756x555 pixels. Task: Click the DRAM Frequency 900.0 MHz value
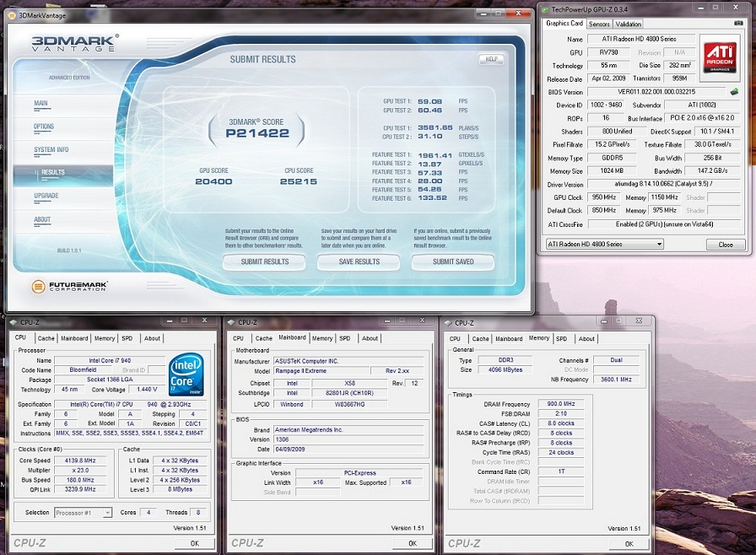561,404
